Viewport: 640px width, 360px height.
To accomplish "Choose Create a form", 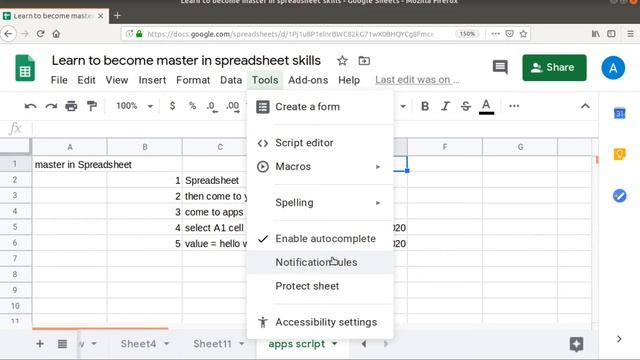I will coord(320,107).
